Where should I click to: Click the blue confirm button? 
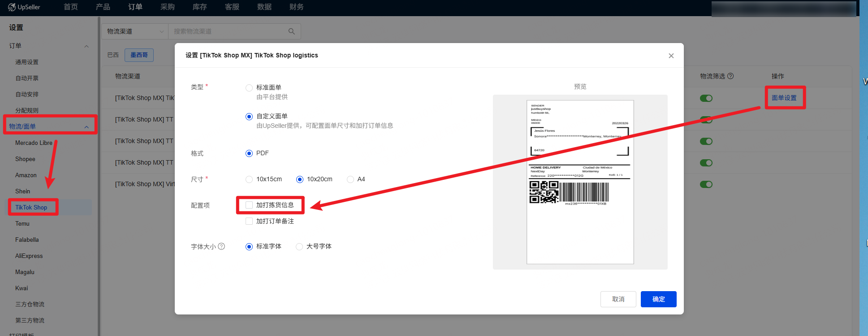658,299
